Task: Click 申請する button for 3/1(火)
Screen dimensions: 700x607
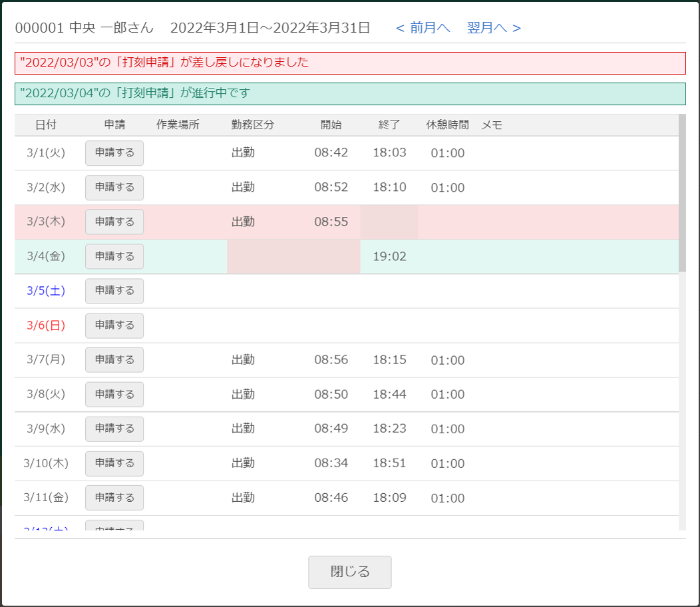Action: tap(114, 153)
